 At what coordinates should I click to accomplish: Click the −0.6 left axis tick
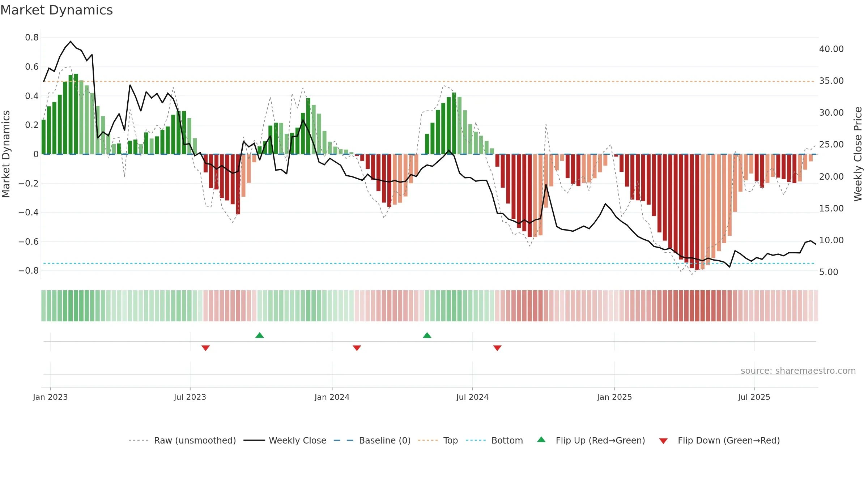(29, 241)
